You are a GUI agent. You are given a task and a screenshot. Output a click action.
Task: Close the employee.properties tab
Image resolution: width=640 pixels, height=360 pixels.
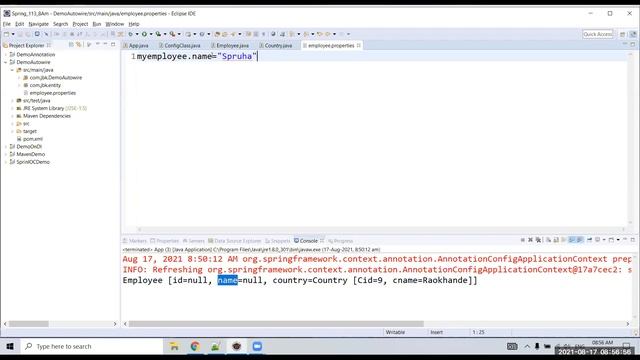pos(359,45)
